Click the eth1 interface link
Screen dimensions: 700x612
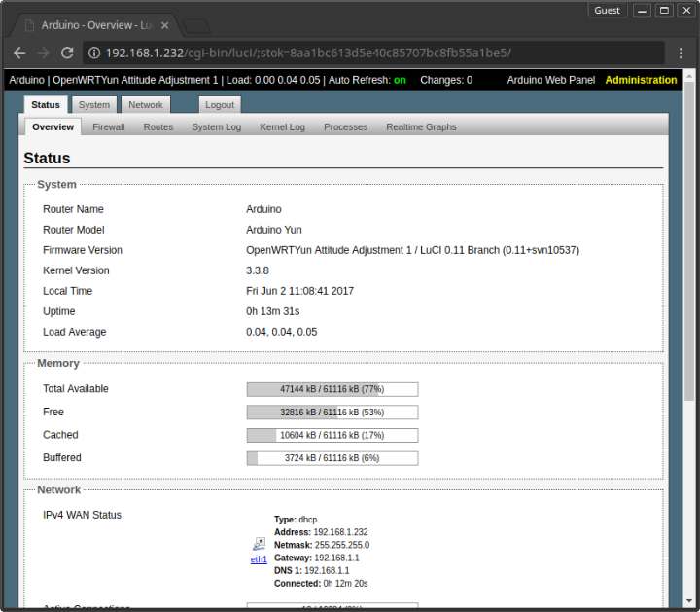click(x=259, y=559)
